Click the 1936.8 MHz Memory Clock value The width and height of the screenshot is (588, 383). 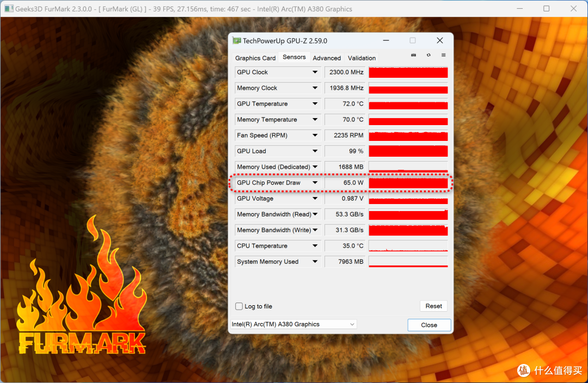tap(345, 88)
